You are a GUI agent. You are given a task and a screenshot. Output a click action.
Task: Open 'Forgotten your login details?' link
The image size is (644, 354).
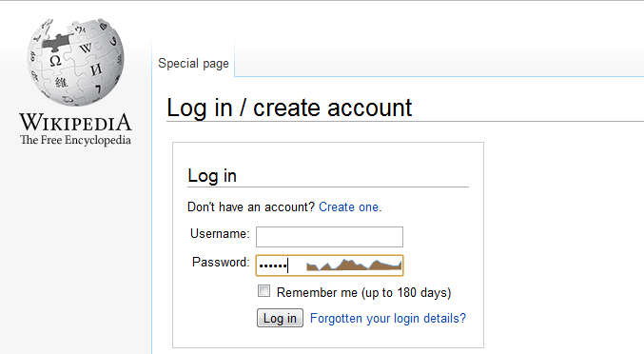click(x=388, y=318)
